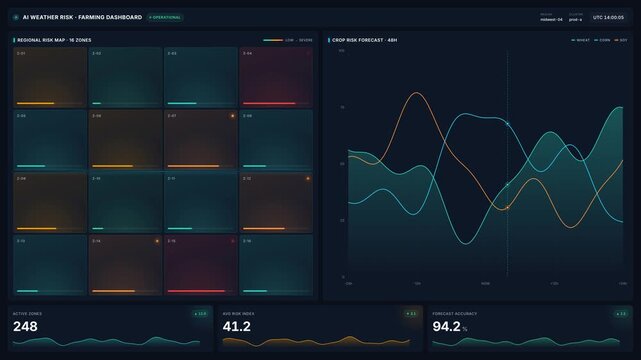Click the Forecast Accuracy sparkline

click(526, 342)
